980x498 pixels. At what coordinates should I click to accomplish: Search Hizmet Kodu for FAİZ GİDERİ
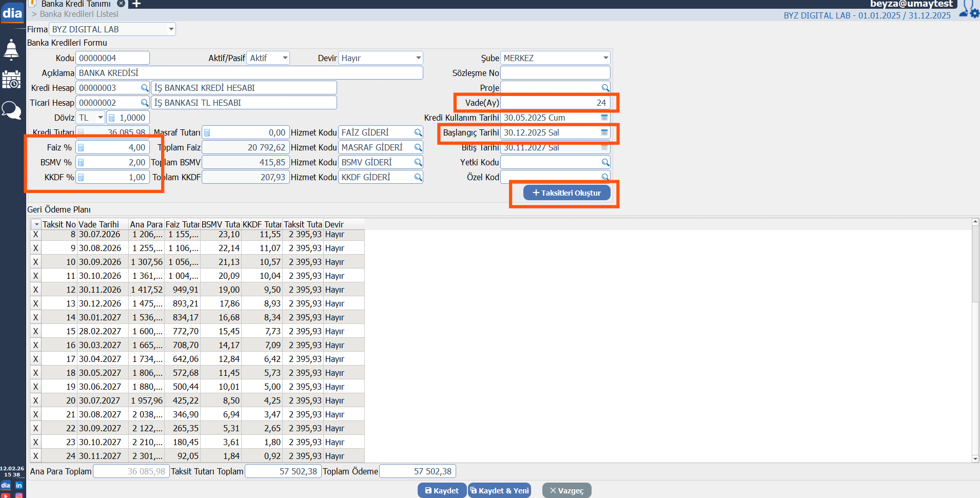tap(418, 132)
